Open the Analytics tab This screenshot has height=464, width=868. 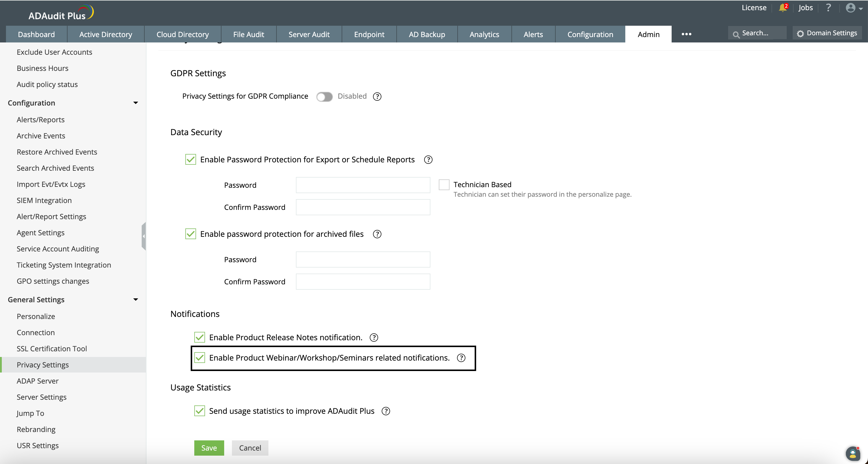[484, 34]
